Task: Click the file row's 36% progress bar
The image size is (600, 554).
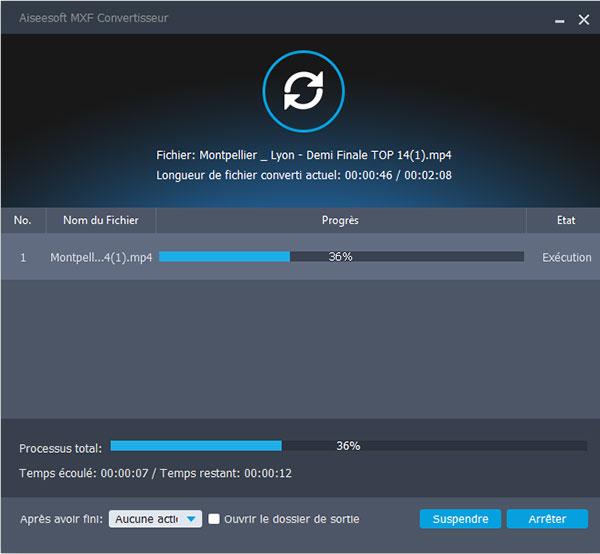Action: (341, 257)
